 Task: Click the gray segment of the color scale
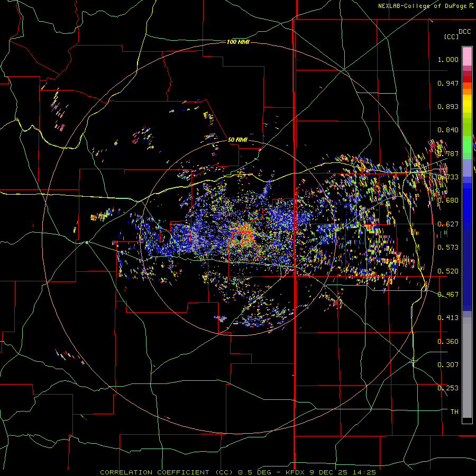point(467,368)
